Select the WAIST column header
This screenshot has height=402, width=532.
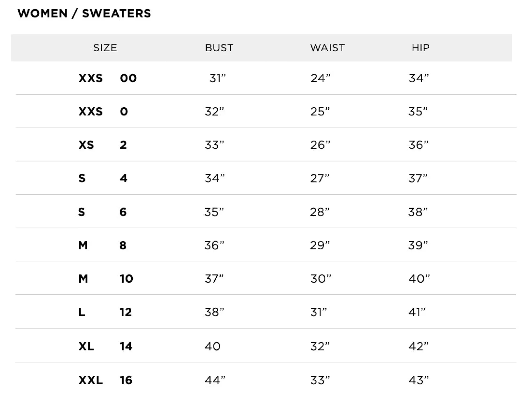(x=327, y=48)
